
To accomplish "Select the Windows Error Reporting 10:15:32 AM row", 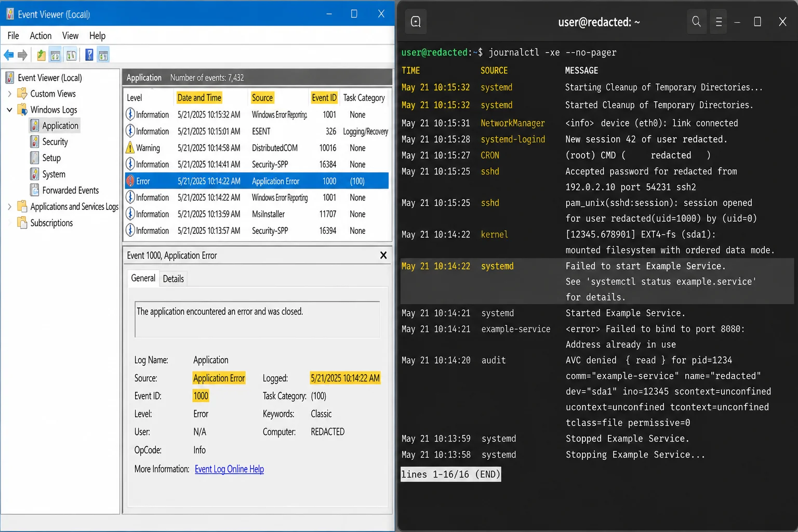I will 257,114.
